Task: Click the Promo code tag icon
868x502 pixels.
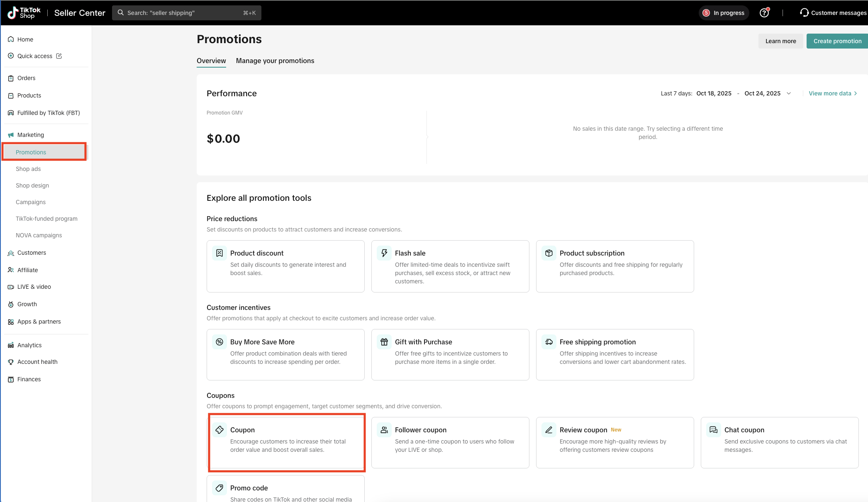Action: 219,488
